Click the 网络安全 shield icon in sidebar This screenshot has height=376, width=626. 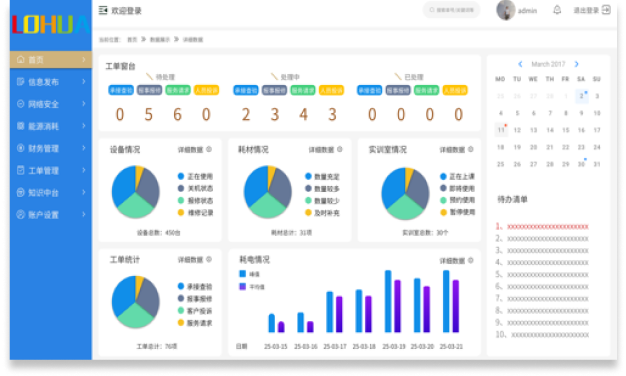coord(20,104)
